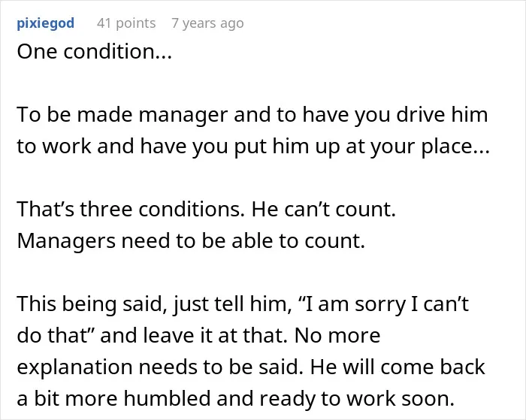Screen dimensions: 526x420
Task: Click the line starting "To be made manager"
Action: 252,115
